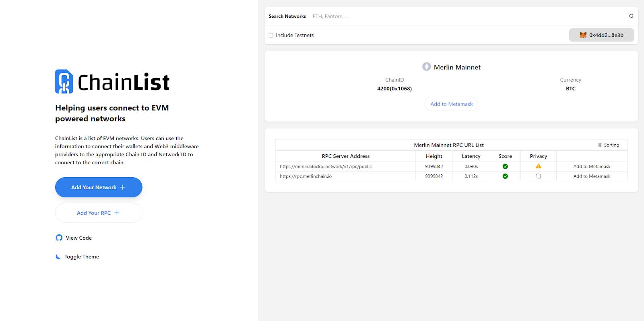Viewport: 644px width, 321px height.
Task: Click height 9399842 in blockpi row
Action: pyautogui.click(x=434, y=166)
